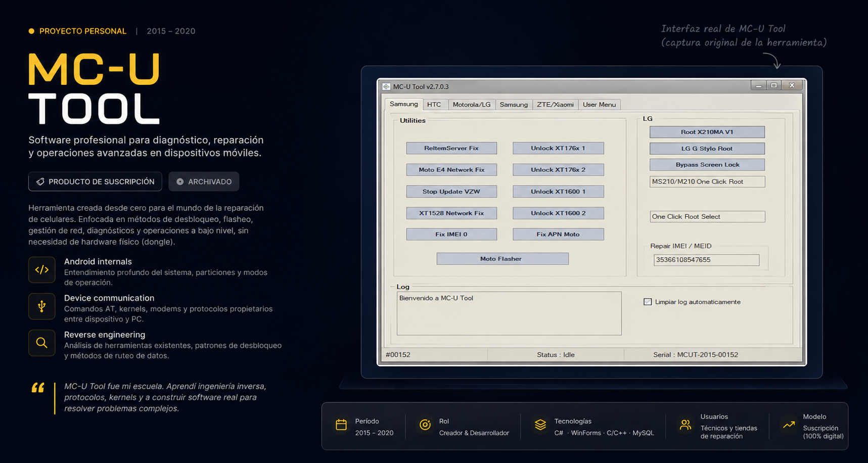Click LG G Stylo Root button

pos(707,149)
